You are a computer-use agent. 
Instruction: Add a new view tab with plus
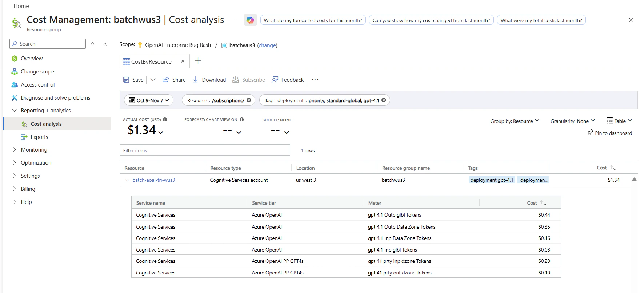(x=198, y=61)
